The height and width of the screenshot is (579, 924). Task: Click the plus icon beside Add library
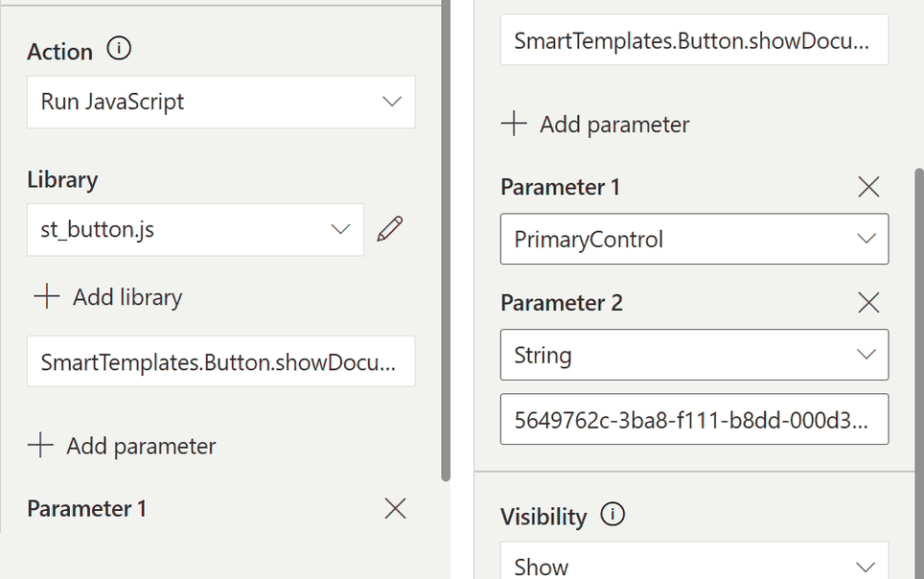pos(47,296)
